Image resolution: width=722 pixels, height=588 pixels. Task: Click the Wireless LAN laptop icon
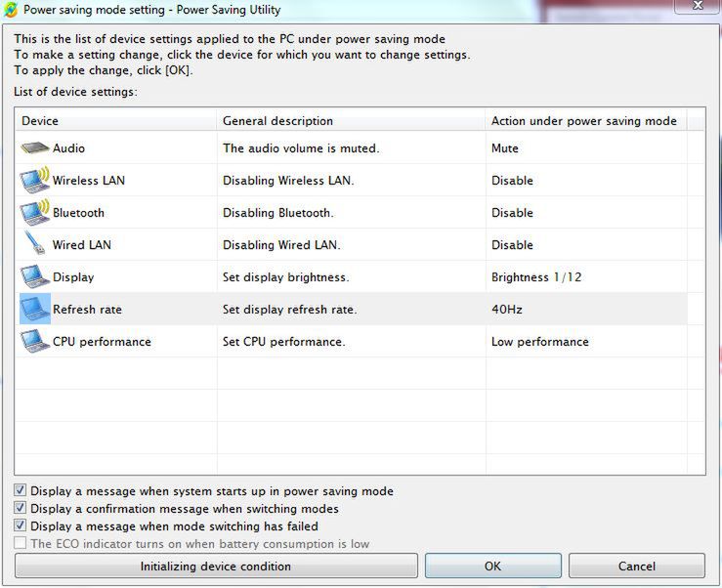coord(35,180)
